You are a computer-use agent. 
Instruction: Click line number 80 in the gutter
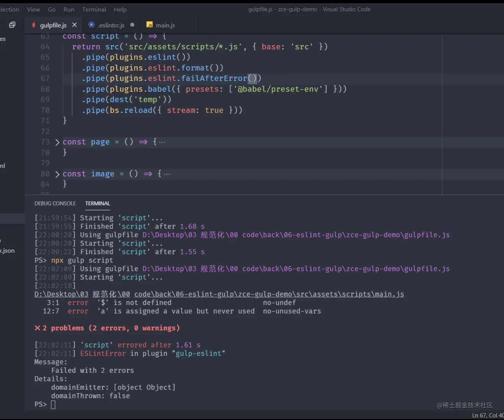tap(45, 174)
